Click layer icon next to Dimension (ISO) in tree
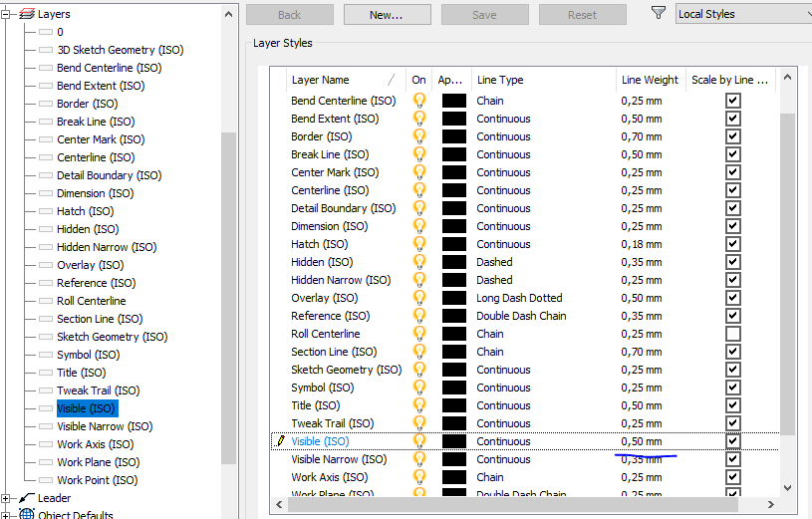Screen dimensions: 812x519 click(x=46, y=193)
